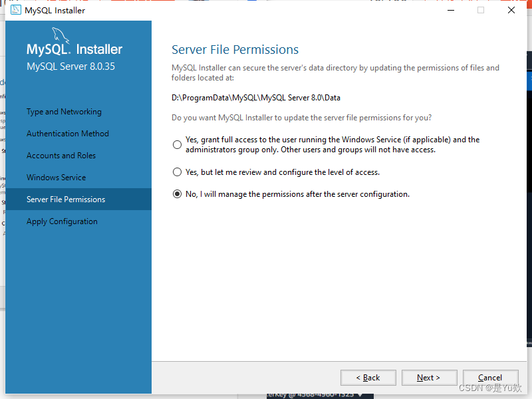The width and height of the screenshot is (532, 399).
Task: Click the Back button
Action: pos(368,378)
